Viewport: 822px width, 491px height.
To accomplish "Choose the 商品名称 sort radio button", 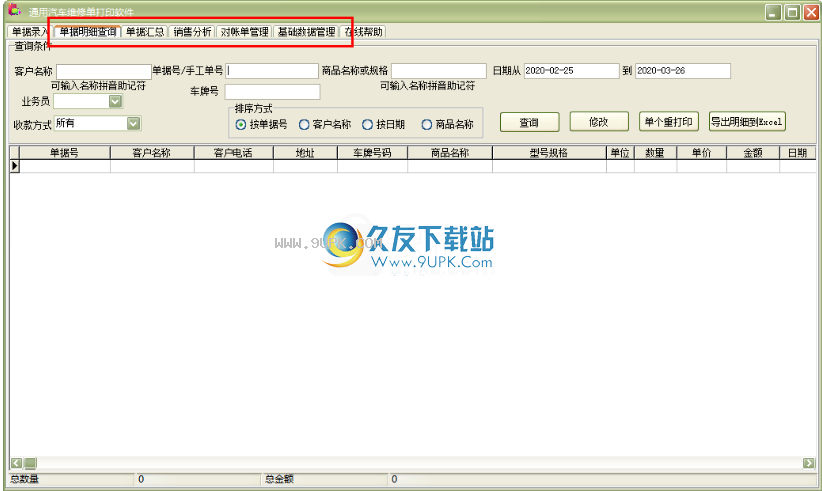I will click(x=427, y=125).
